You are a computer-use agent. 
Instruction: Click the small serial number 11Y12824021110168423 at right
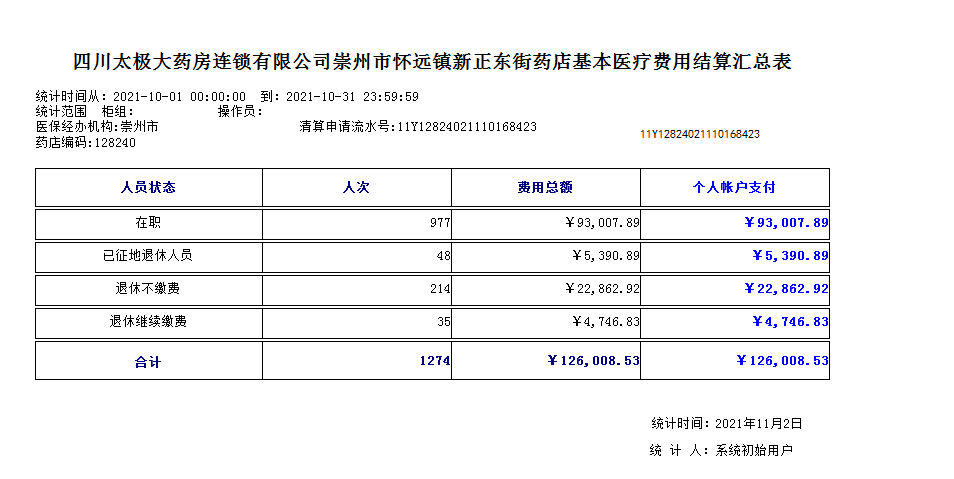click(700, 135)
